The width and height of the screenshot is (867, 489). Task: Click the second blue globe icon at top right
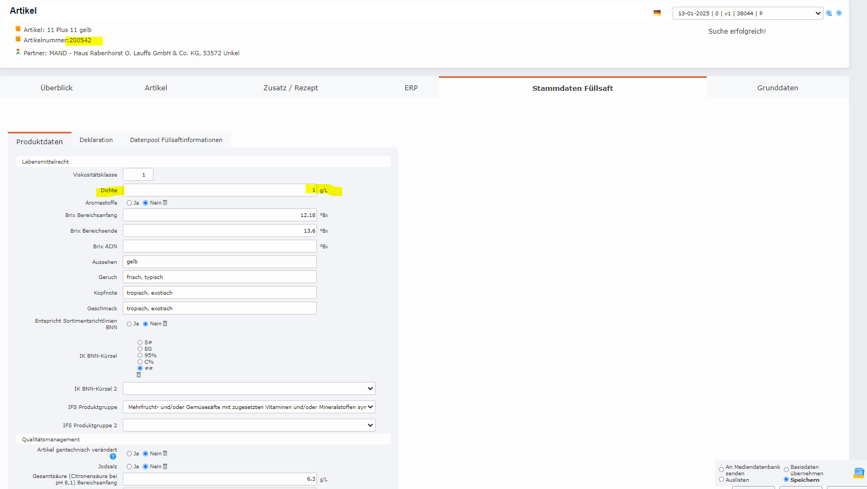point(839,13)
